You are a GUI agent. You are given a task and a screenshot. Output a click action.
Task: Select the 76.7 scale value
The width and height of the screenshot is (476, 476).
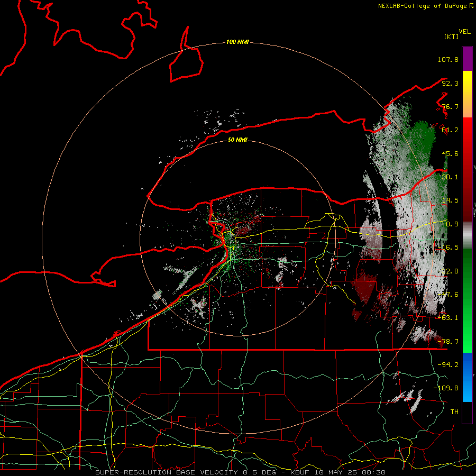[450, 106]
